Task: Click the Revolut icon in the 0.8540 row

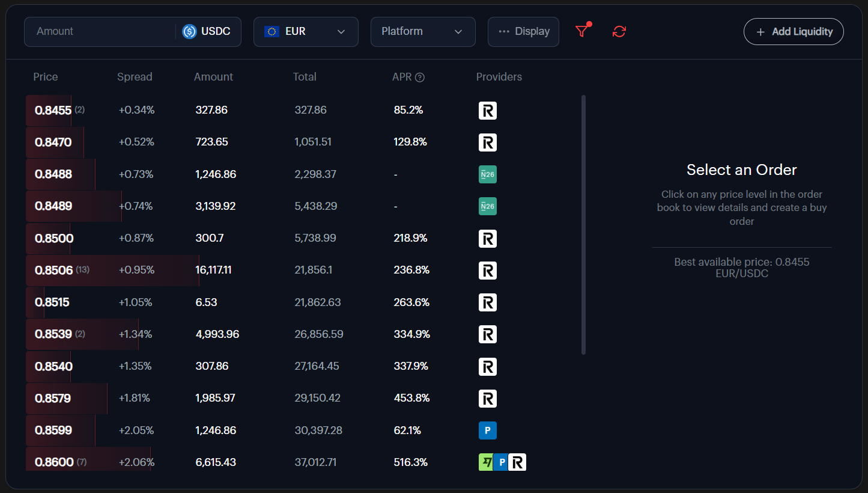Action: pos(488,367)
